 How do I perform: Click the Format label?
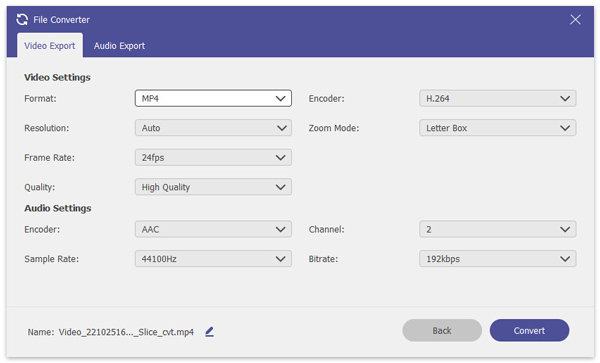click(x=40, y=99)
